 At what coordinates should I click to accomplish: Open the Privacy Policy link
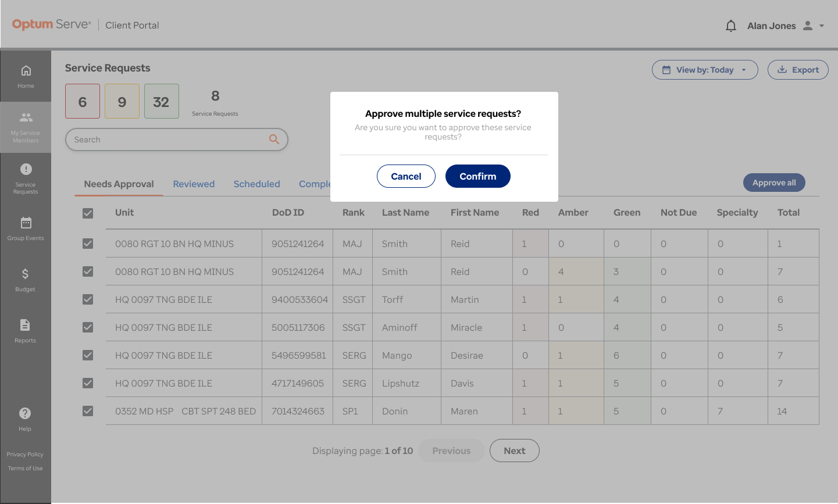(x=25, y=455)
